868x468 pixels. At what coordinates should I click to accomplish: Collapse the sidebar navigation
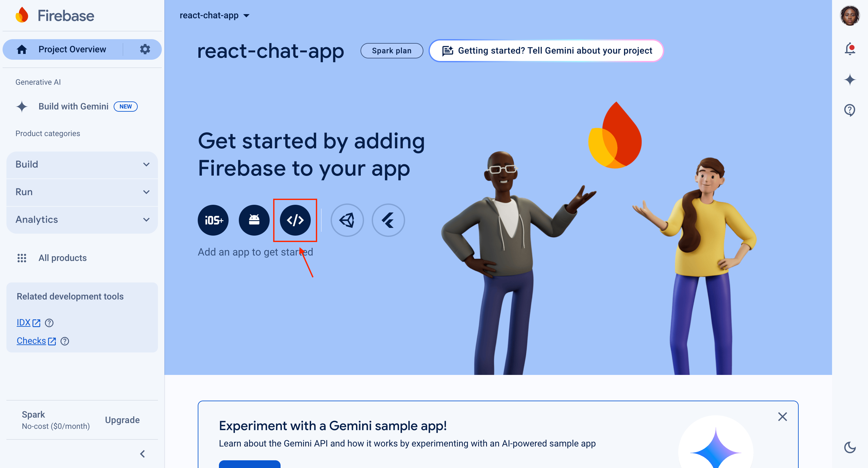[143, 454]
